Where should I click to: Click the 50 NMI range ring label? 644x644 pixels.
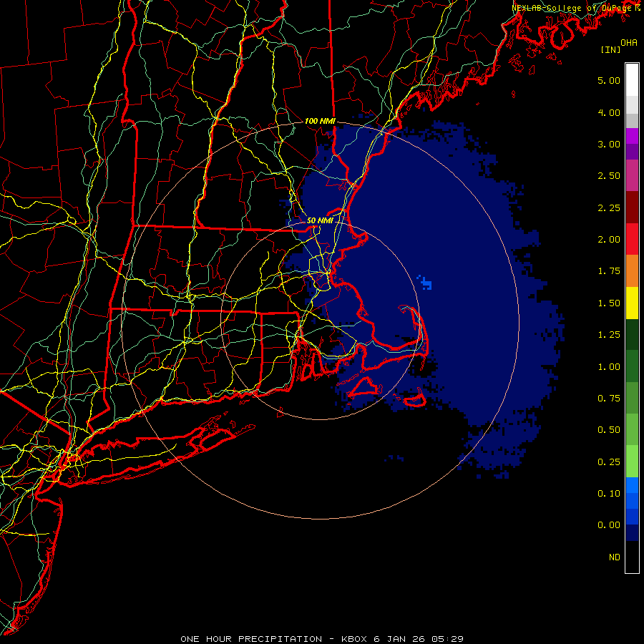coord(320,220)
